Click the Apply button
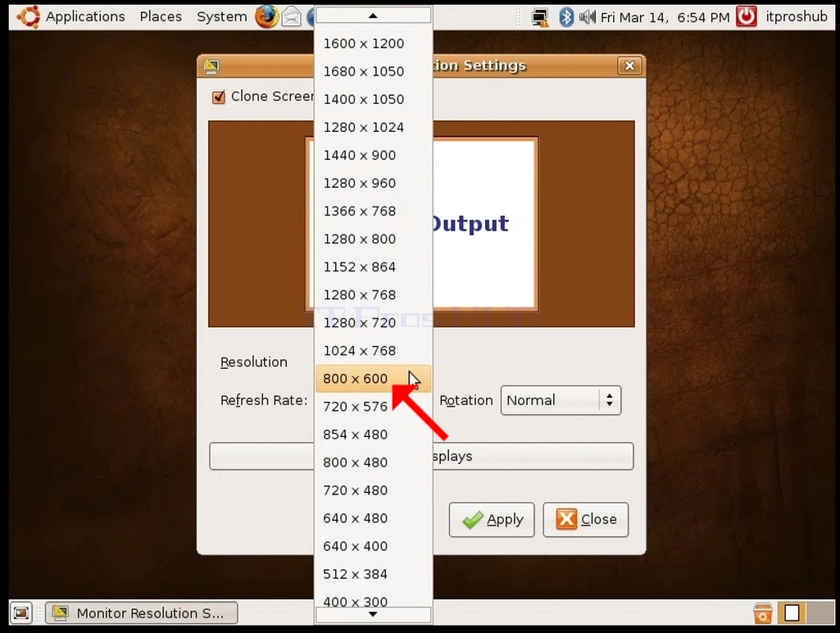This screenshot has width=840, height=633. pyautogui.click(x=491, y=519)
